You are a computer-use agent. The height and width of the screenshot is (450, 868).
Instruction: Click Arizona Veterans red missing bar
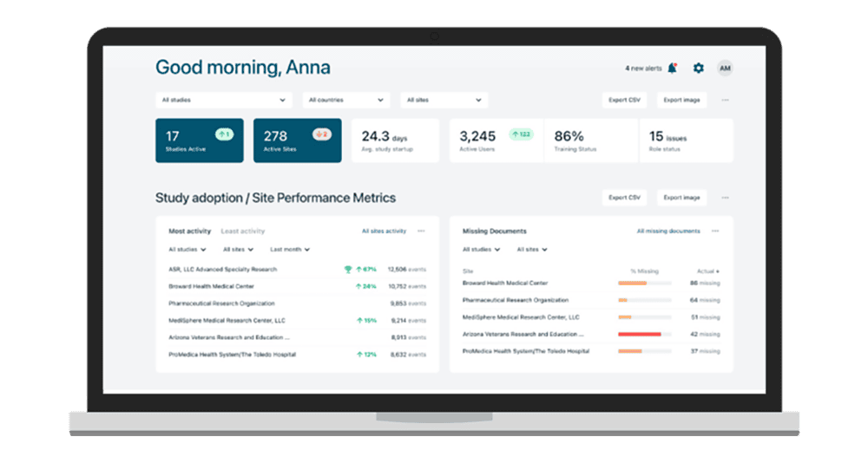[x=645, y=334]
